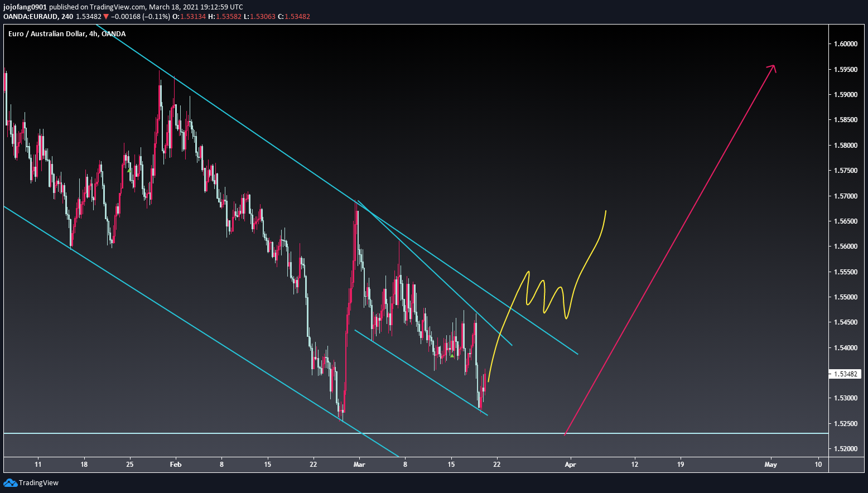Click the red down-triangle price change indicator

[106, 17]
